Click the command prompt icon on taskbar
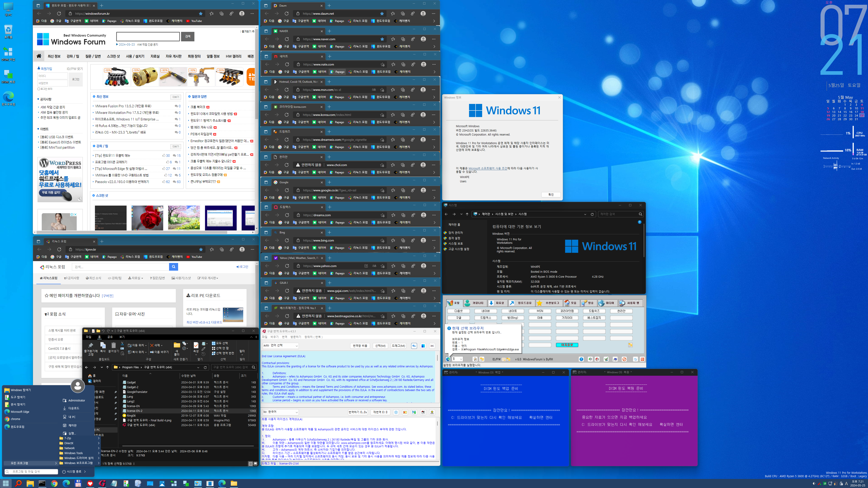This screenshot has height=488, width=868. (x=42, y=483)
